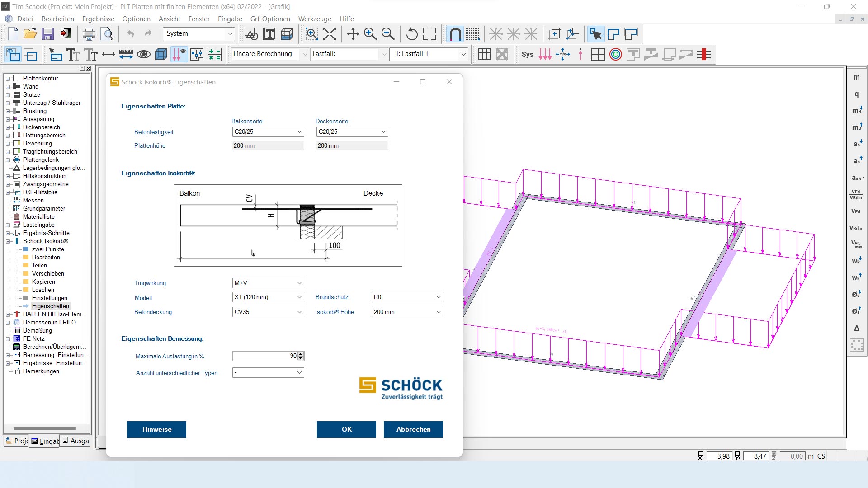Open print preview magnifier page icon
This screenshot has height=488, width=868.
tap(108, 34)
